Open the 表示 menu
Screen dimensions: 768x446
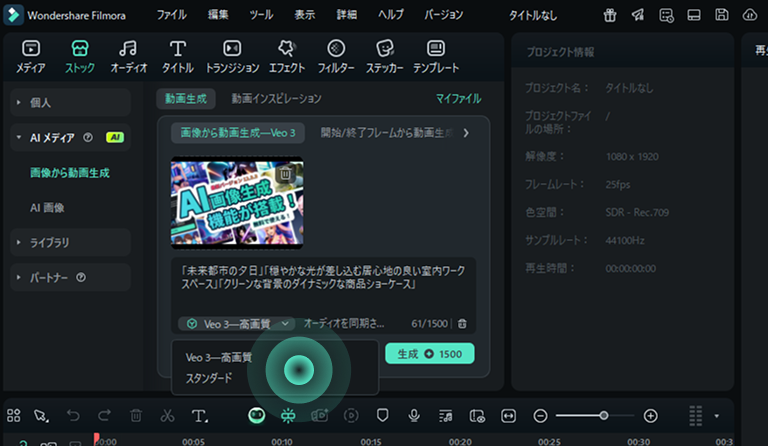point(305,15)
